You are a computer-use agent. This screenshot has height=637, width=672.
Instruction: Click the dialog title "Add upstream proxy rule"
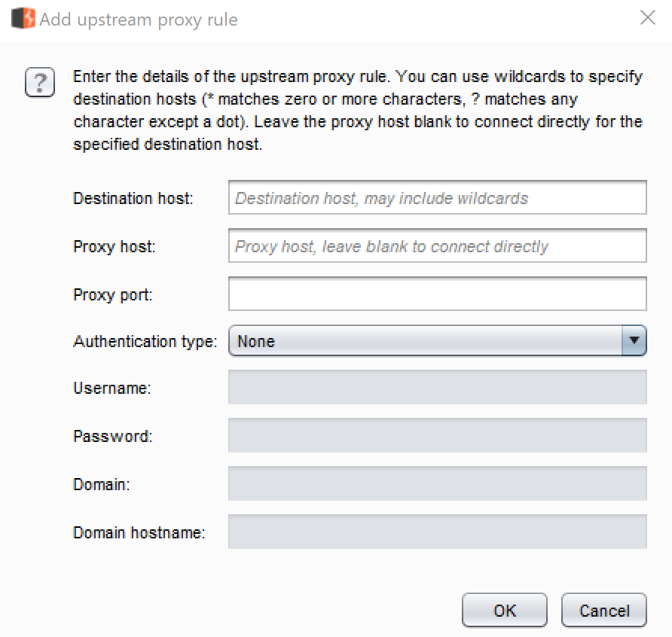pyautogui.click(x=139, y=20)
